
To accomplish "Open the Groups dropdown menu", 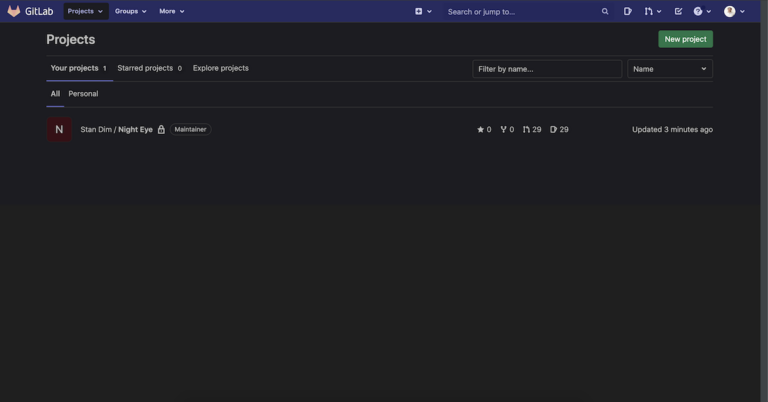I will 130,11.
